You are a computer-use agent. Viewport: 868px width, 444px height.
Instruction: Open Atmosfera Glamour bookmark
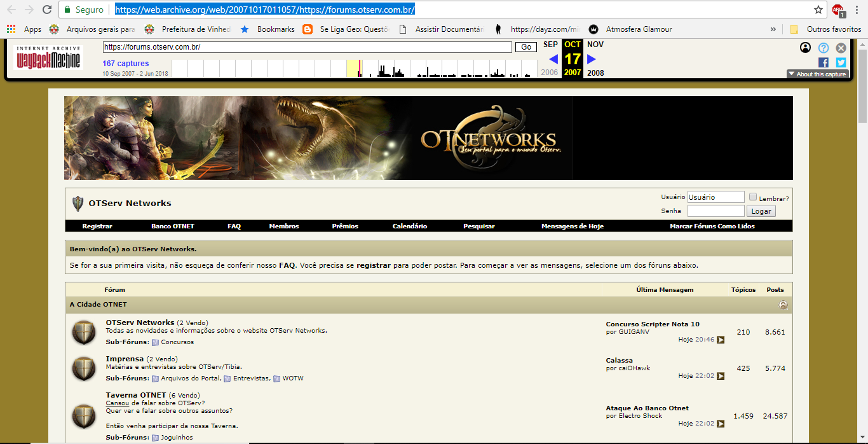(630, 29)
